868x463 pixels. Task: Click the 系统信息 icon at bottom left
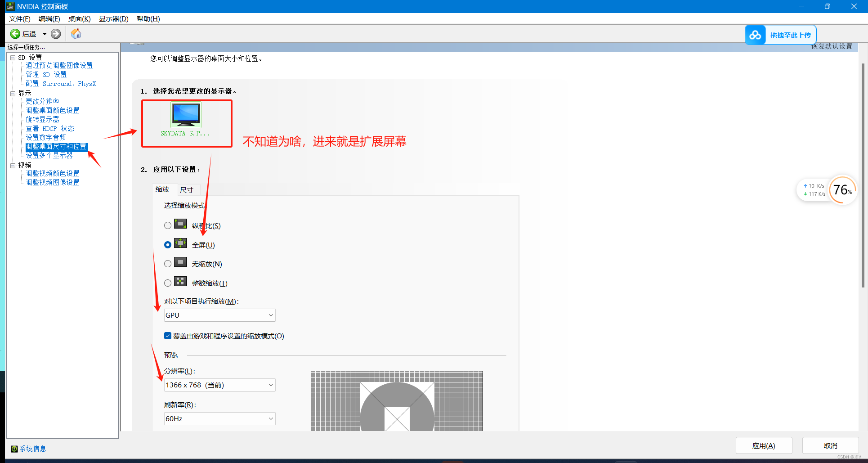click(14, 449)
